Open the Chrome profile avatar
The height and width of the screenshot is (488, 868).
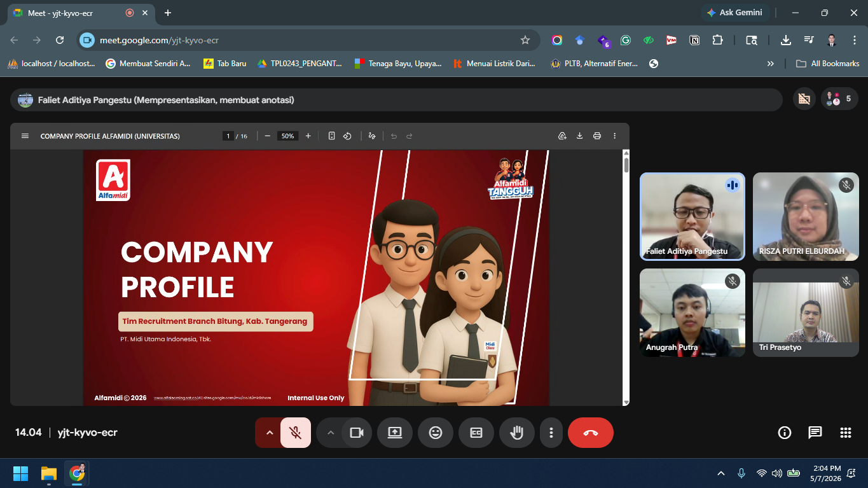(832, 40)
